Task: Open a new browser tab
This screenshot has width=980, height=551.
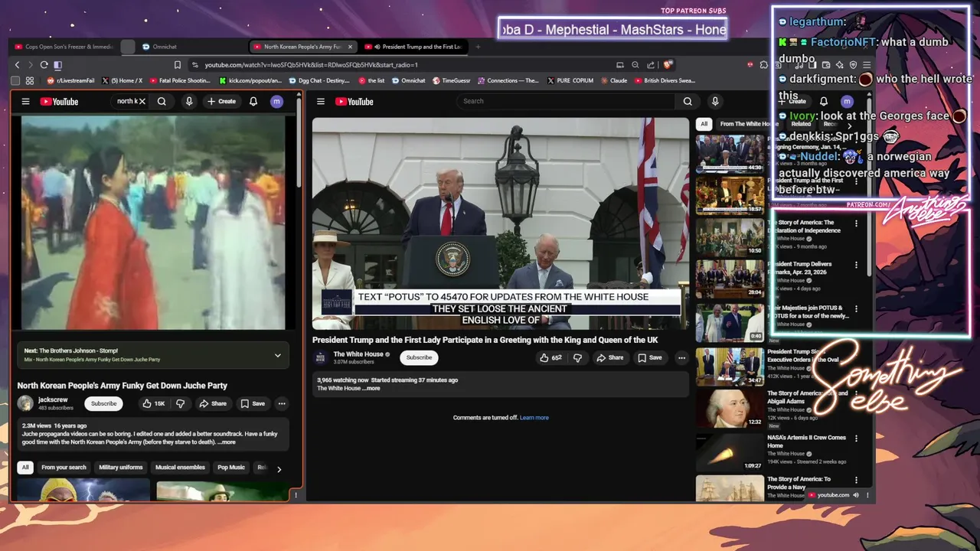Action: (478, 47)
